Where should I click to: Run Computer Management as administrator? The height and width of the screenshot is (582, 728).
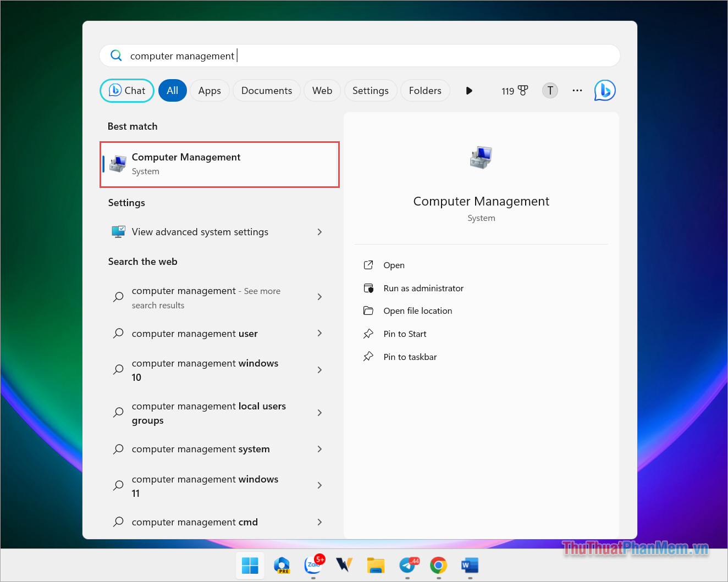423,288
